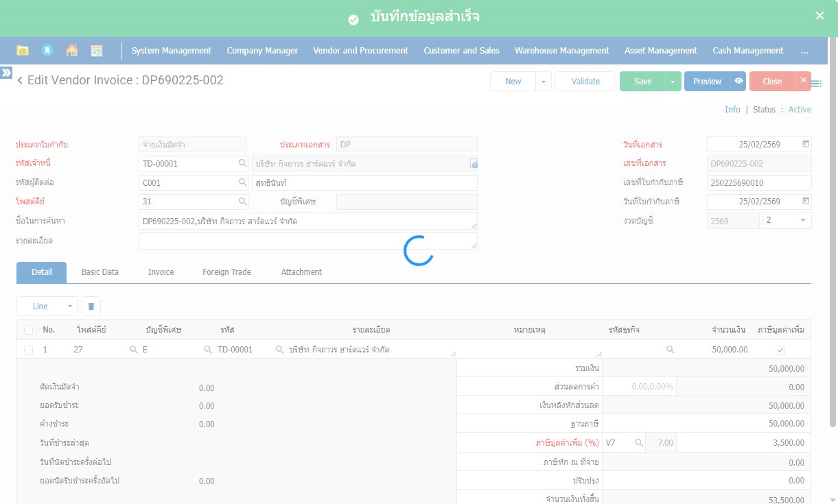Image resolution: width=838 pixels, height=504 pixels.
Task: Open the document date calendar picker
Action: click(806, 144)
